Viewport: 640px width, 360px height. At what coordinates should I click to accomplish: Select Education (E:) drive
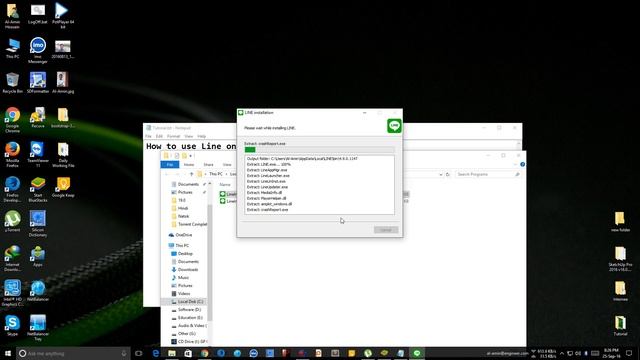point(187,318)
